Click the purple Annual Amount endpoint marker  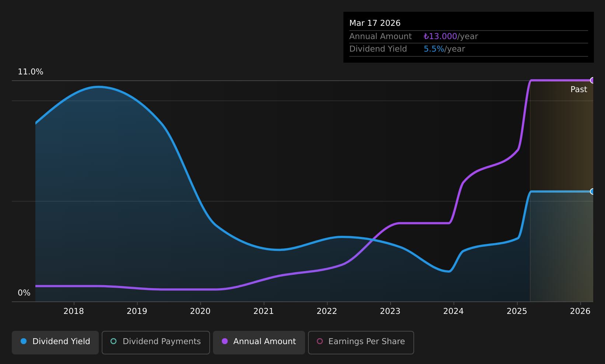pyautogui.click(x=592, y=80)
